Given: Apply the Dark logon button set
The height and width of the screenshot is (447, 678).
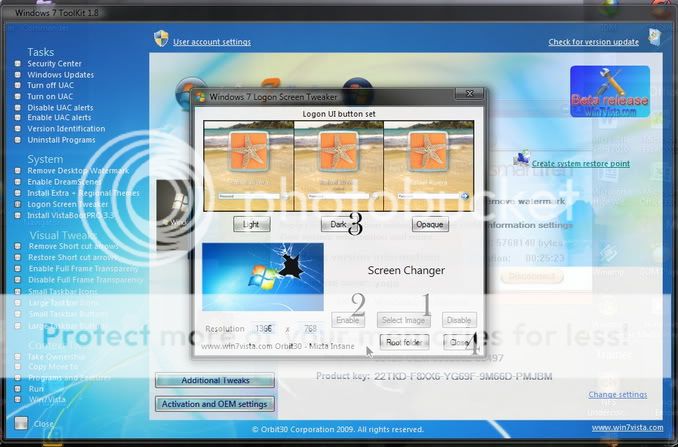Looking at the screenshot, I should (x=339, y=224).
